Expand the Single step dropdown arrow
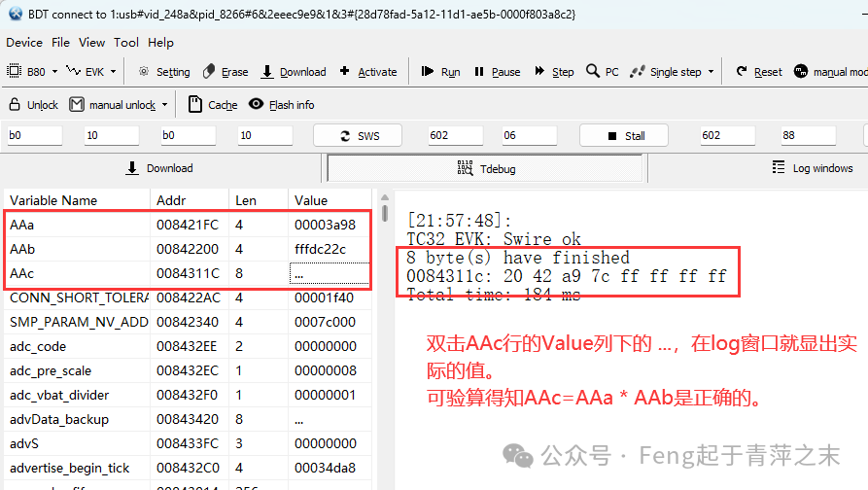 tap(711, 72)
